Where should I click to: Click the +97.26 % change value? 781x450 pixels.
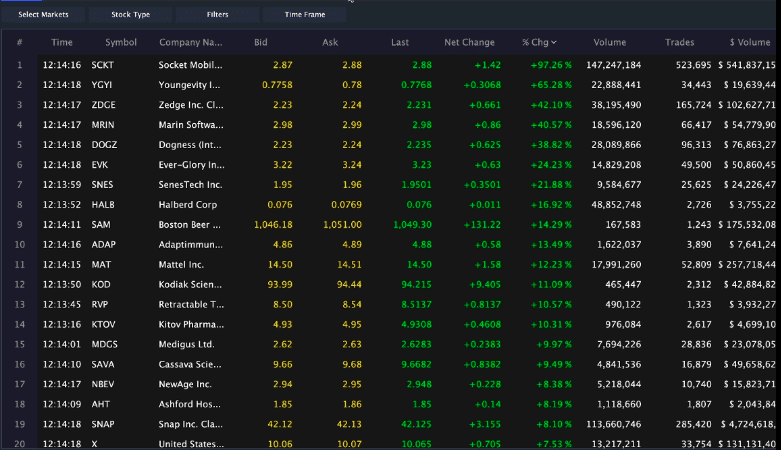[x=551, y=65]
